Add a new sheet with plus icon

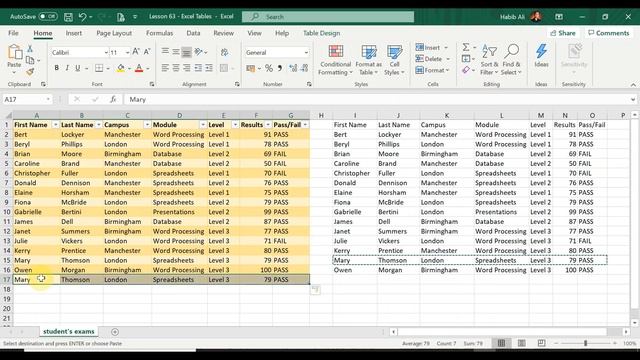[115, 332]
